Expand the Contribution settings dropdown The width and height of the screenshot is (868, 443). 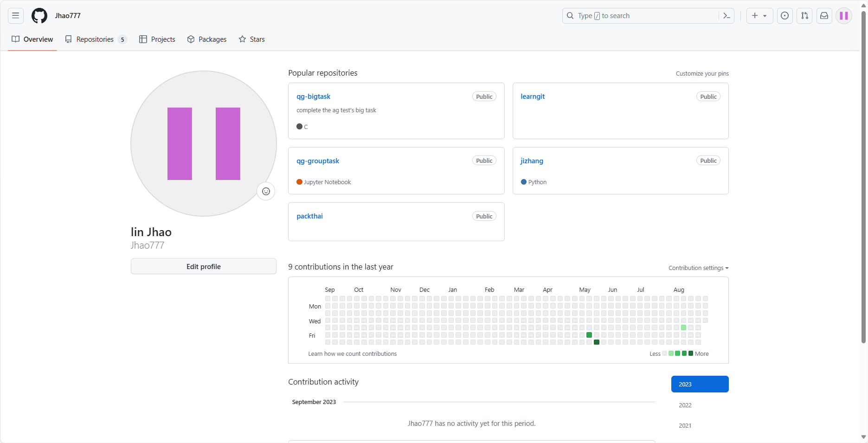(698, 268)
